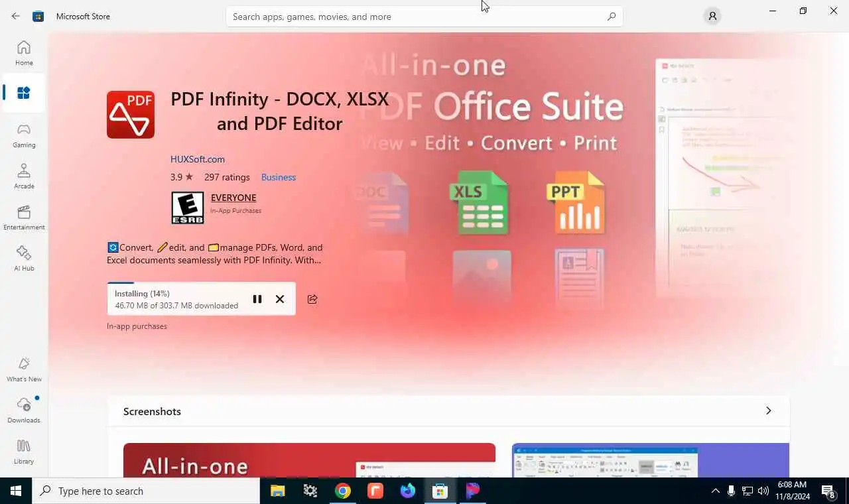
Task: Open the orange app taskbar icon
Action: pos(375,491)
